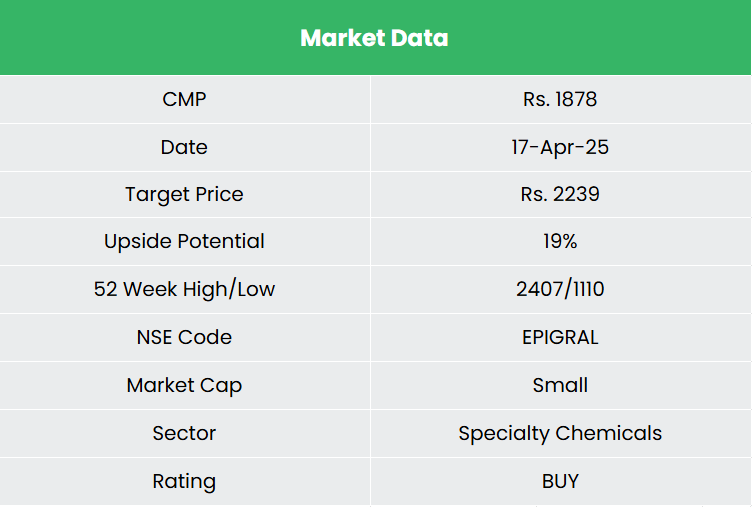Click the 17-Apr-25 date value
The image size is (752, 507).
560,147
